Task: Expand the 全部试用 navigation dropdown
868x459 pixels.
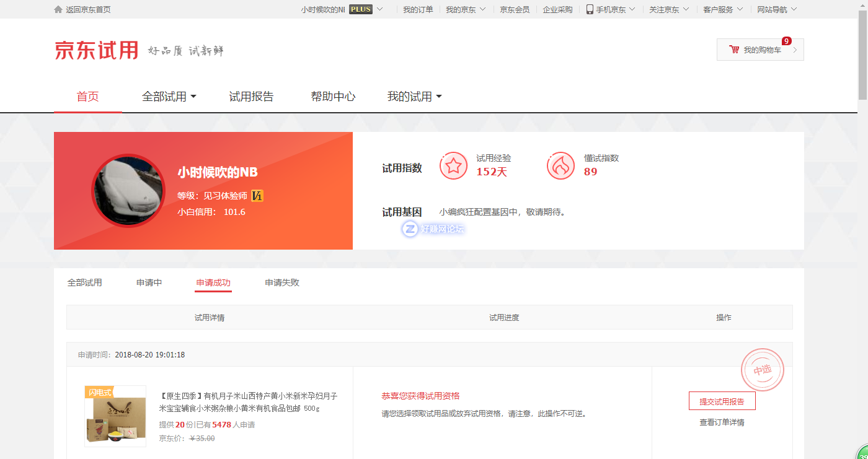Action: [x=169, y=97]
